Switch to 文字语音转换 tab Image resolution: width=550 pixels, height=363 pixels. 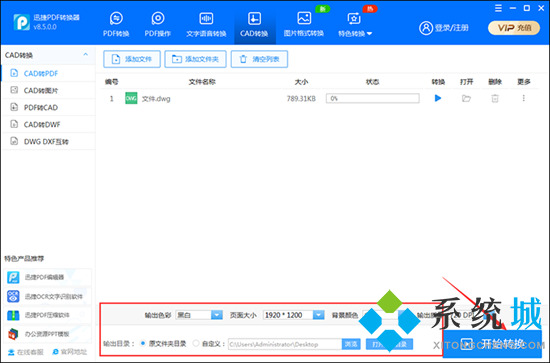pyautogui.click(x=206, y=25)
